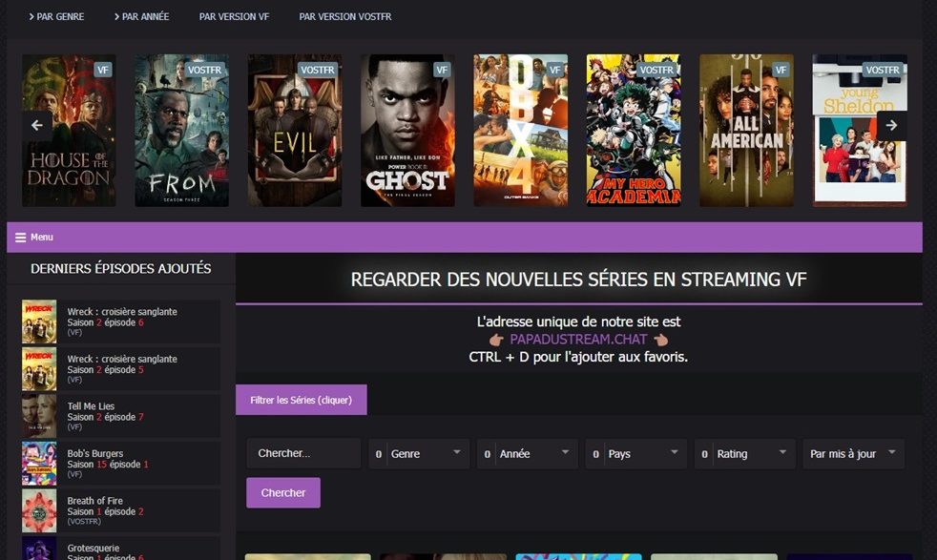Image resolution: width=937 pixels, height=560 pixels.
Task: Click the purple Chercher button
Action: (283, 492)
